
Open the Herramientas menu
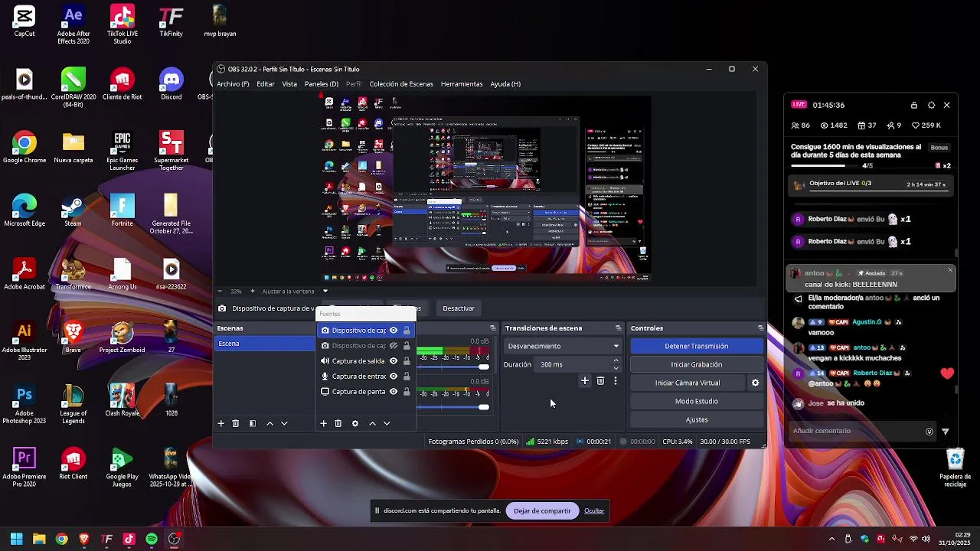[x=462, y=84]
